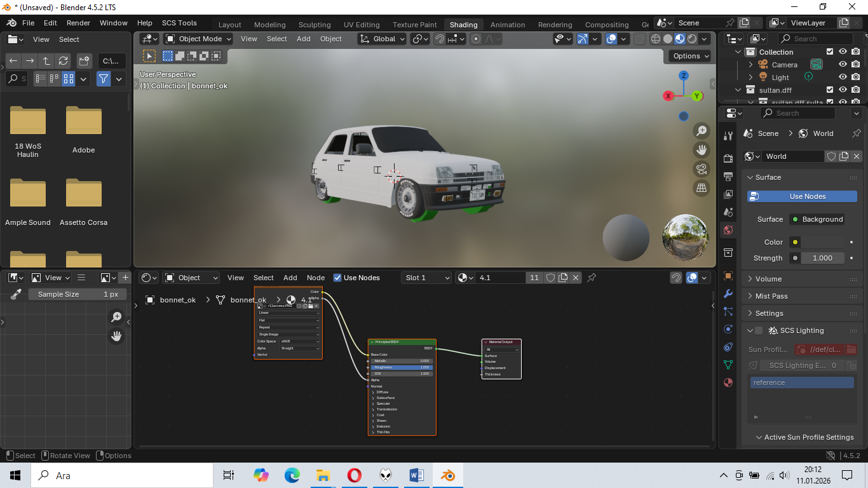Refresh the file browser list
The height and width of the screenshot is (488, 868).
[63, 61]
